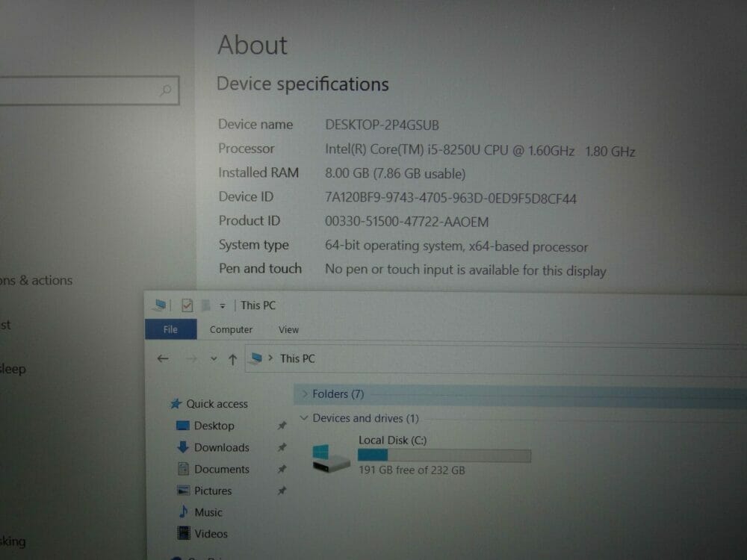Click the Pictures folder icon
747x560 pixels.
(x=184, y=490)
